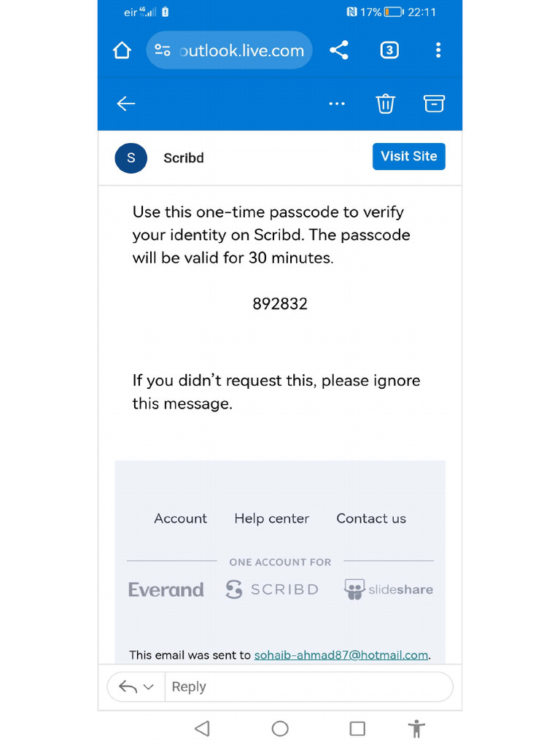Click the sohaib-ahmad87@hotmail.com email link
This screenshot has width=560, height=747.
point(341,655)
